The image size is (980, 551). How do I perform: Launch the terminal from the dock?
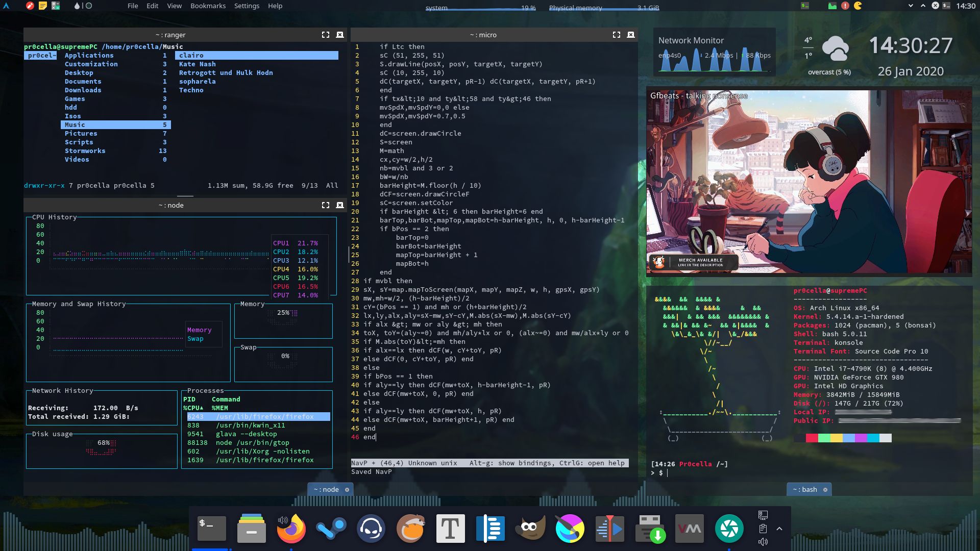pyautogui.click(x=212, y=528)
